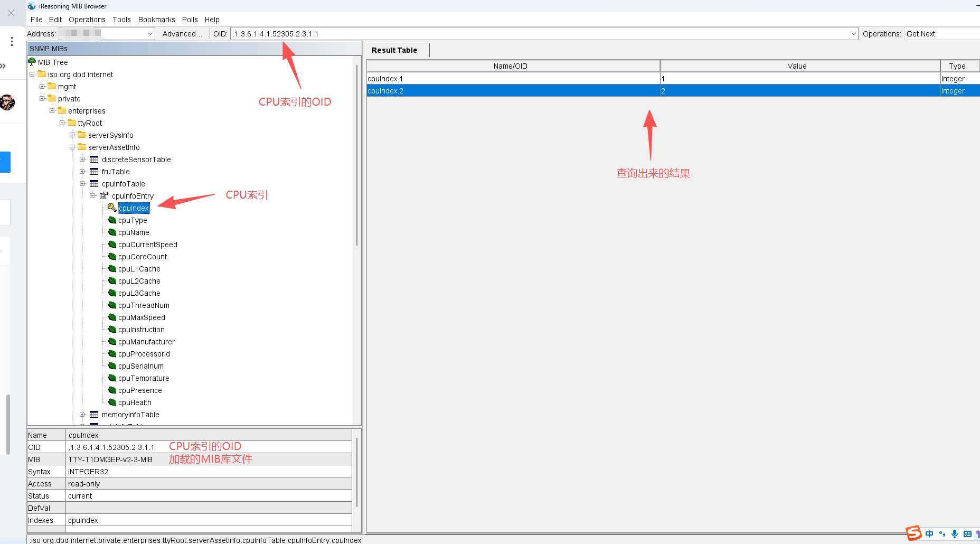
Task: Select cpuPresence in the MIB tree
Action: (x=140, y=390)
